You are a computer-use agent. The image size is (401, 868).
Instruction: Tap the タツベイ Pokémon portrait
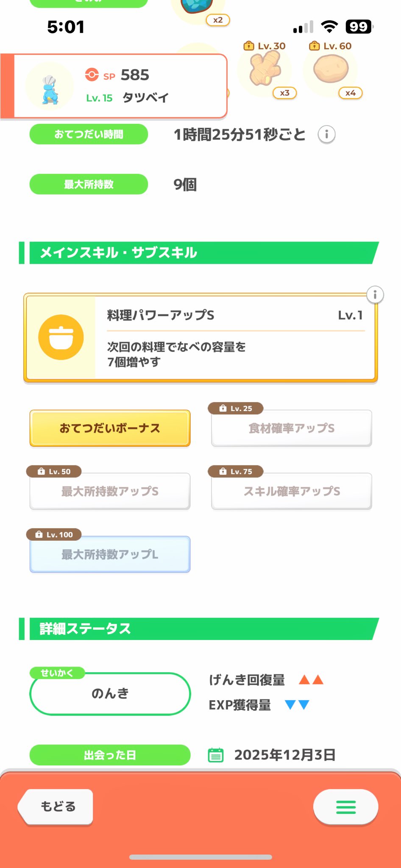point(50,87)
